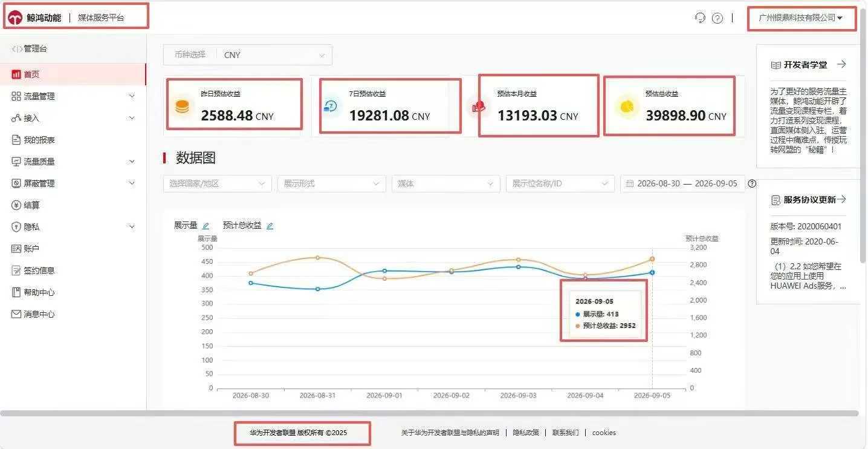Select the orange 预计总收益 point at 2026-08-31
This screenshot has height=449, width=868.
pos(317,258)
